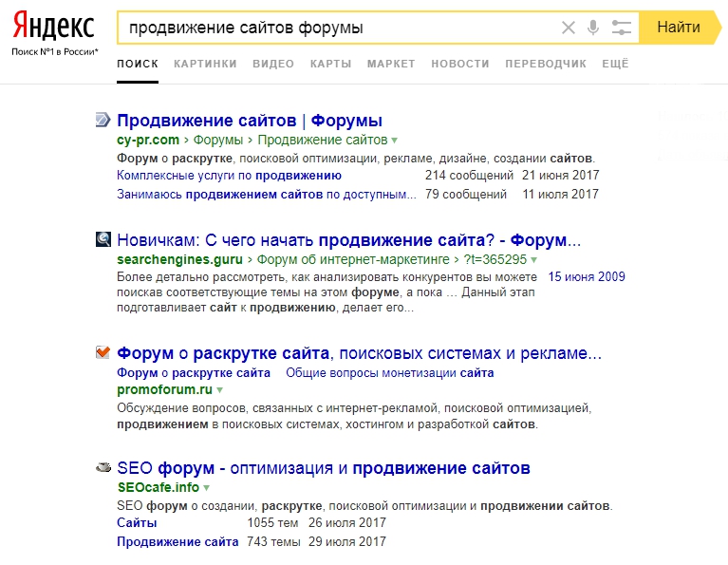Open Продвижение сайта sitelink under SEOcafe
Viewport: 728px width, 565px height.
coord(177,542)
